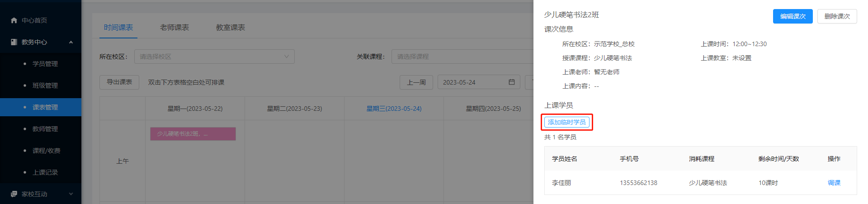This screenshot has height=204, width=868.
Task: Click the 添加临时学员 button
Action: 567,122
